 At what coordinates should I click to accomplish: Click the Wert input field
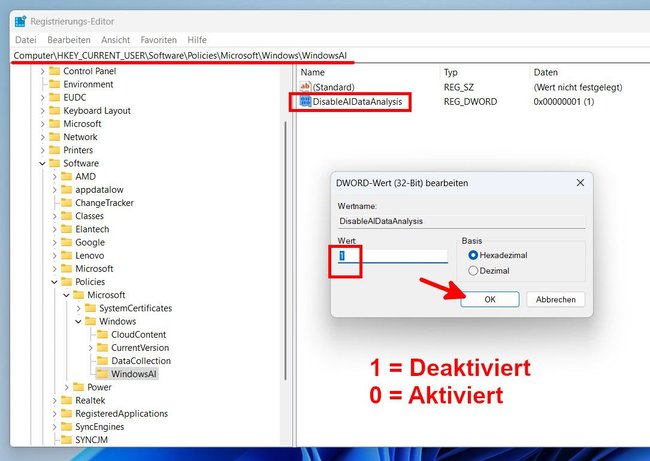tap(393, 256)
